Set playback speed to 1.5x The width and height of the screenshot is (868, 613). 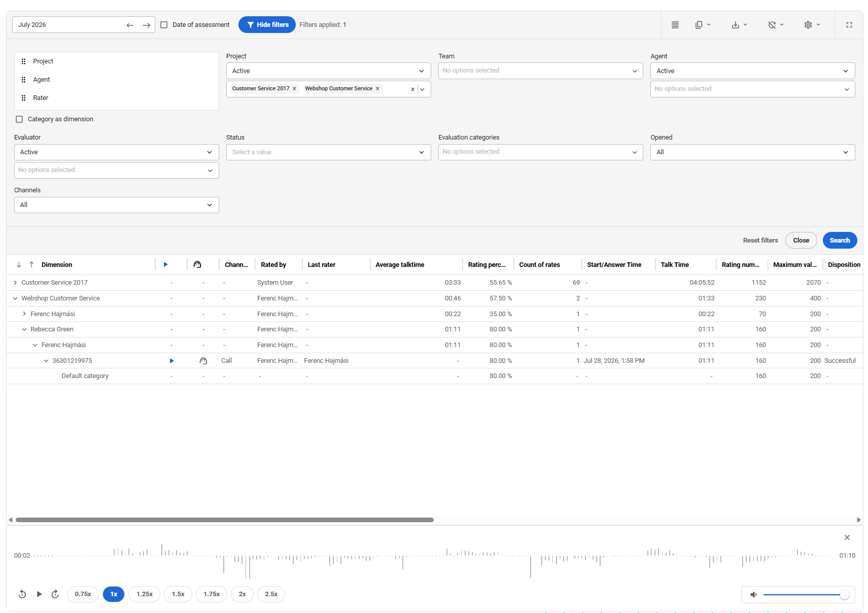point(178,594)
